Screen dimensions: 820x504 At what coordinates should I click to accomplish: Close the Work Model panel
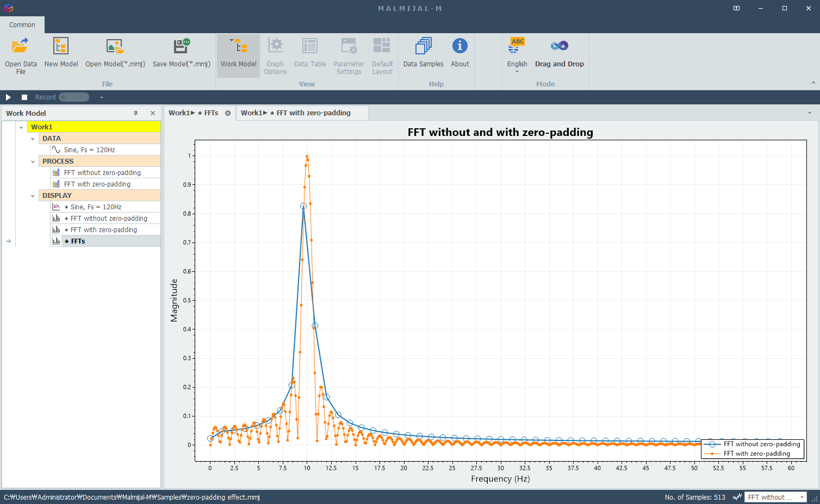coord(153,113)
